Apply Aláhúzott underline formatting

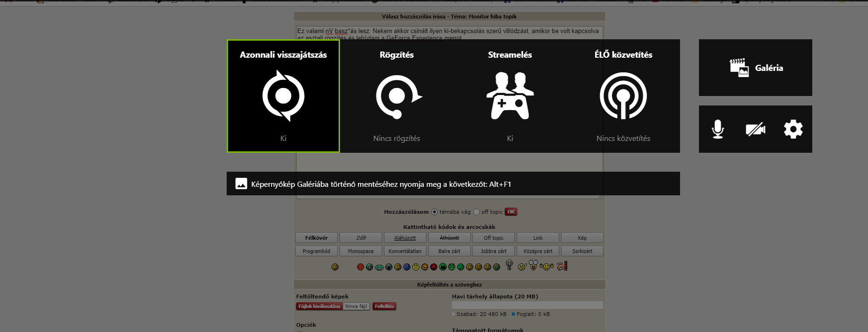(x=405, y=238)
